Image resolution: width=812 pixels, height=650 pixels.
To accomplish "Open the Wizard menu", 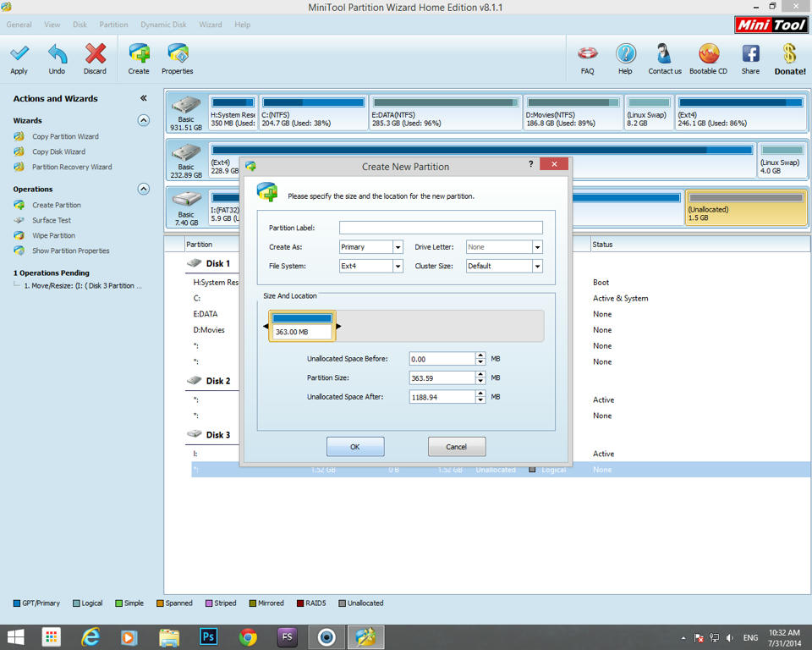I will (x=211, y=25).
